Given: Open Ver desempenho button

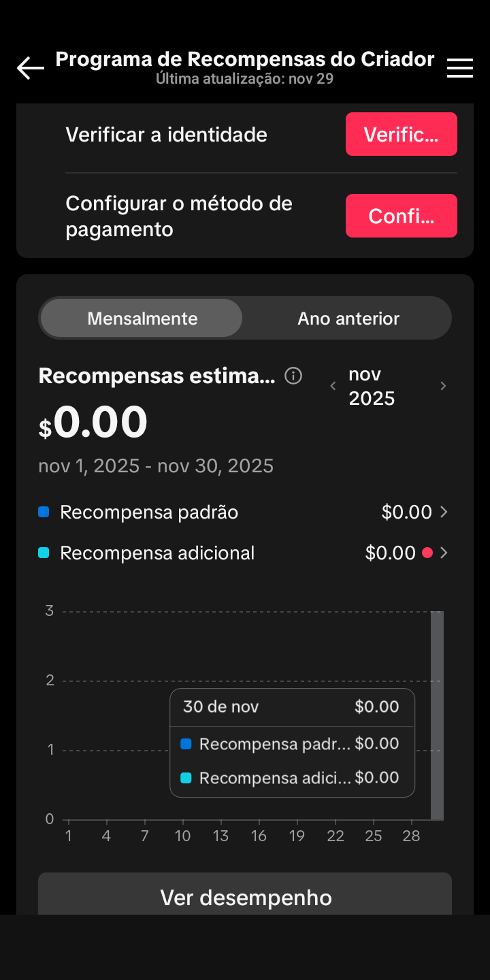Looking at the screenshot, I should [x=245, y=897].
